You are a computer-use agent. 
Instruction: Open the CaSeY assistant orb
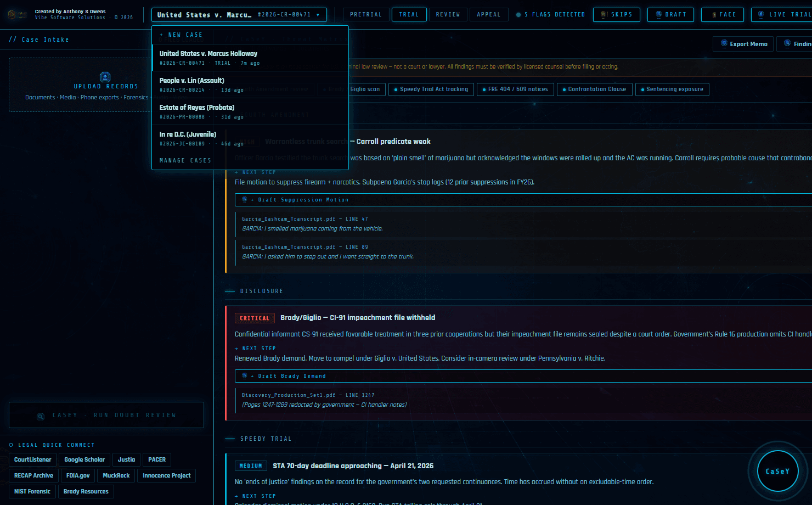[777, 471]
